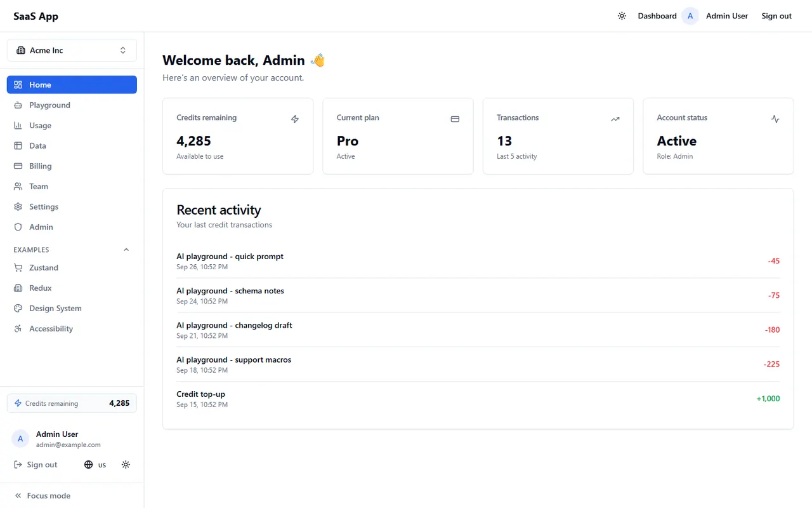Click the 4,285 value in sidebar credits badge

pos(119,403)
